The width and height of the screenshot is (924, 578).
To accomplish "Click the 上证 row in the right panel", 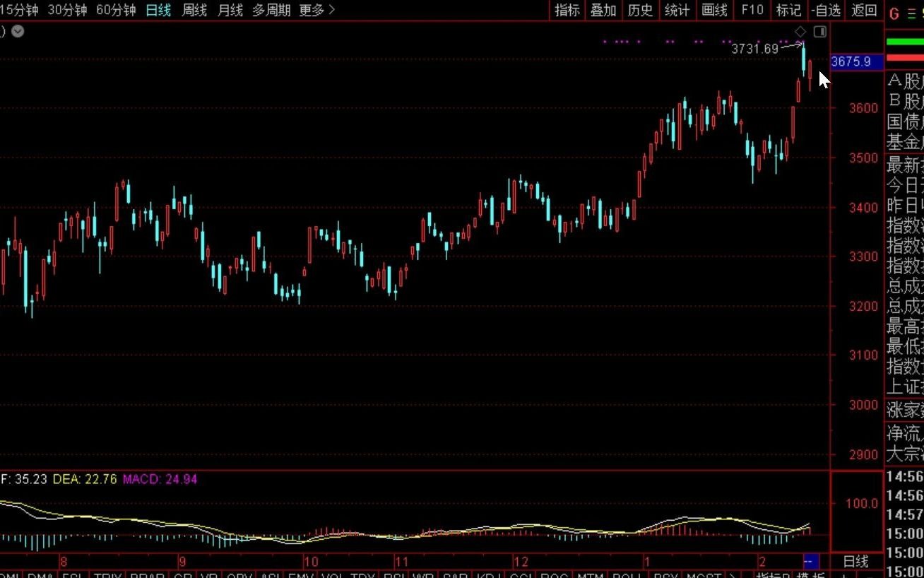I will [x=905, y=387].
